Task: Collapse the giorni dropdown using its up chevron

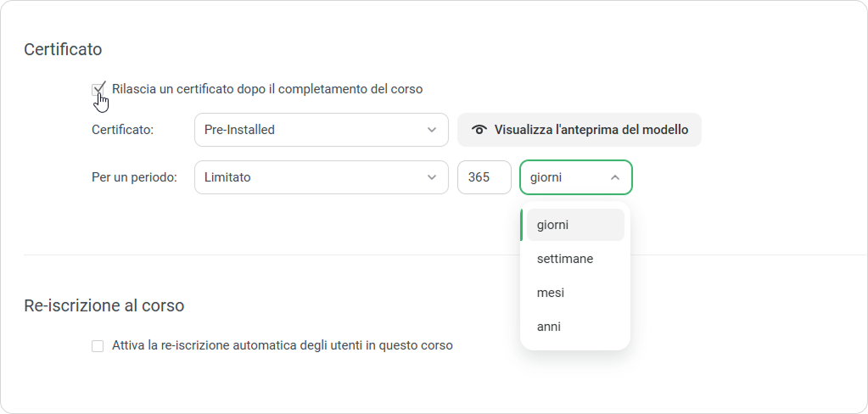Action: [x=615, y=177]
